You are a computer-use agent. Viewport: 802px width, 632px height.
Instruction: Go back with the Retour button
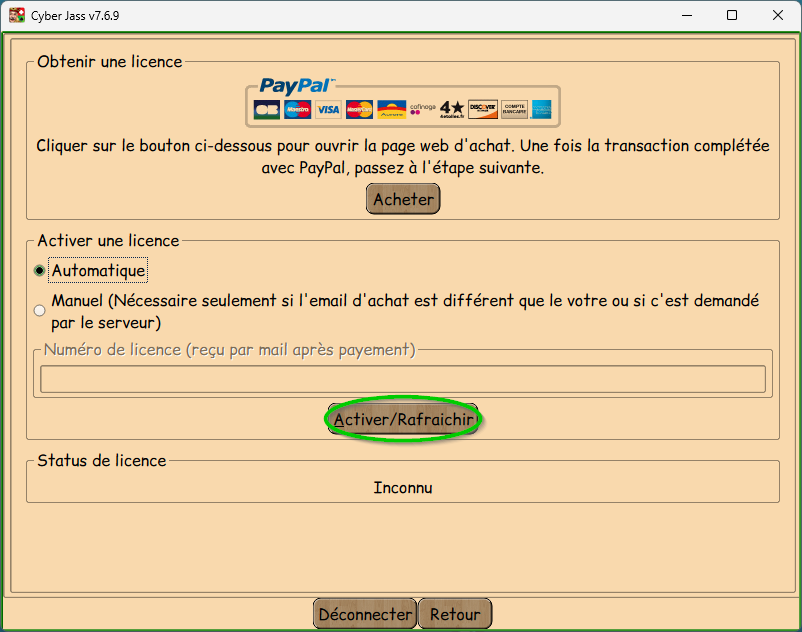coord(455,614)
